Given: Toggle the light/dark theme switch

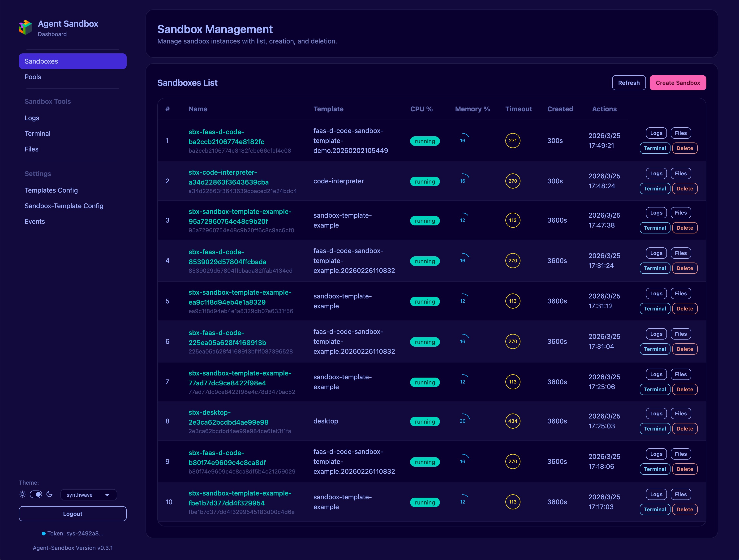Looking at the screenshot, I should point(36,494).
